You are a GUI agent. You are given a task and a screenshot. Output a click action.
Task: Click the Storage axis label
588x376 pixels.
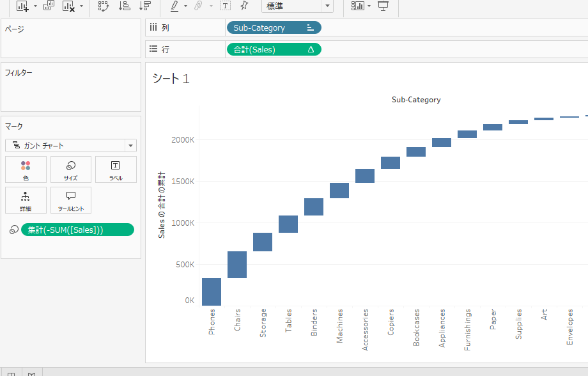click(263, 323)
